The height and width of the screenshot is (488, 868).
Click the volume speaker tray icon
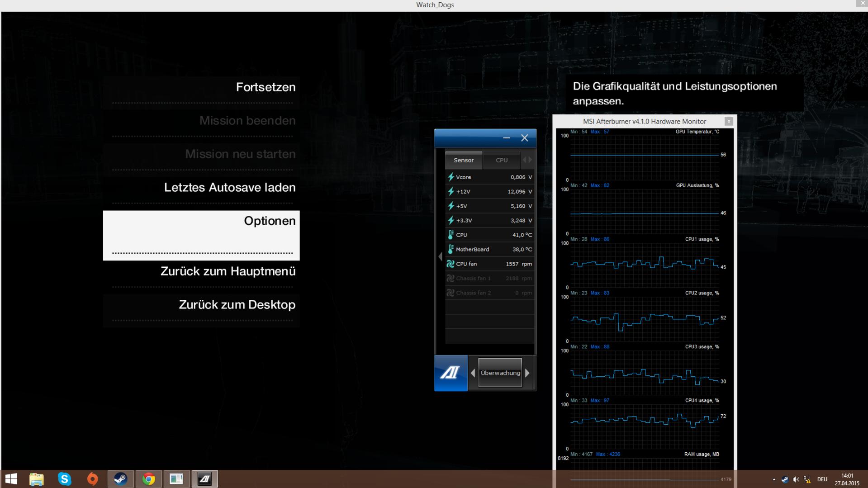(796, 479)
